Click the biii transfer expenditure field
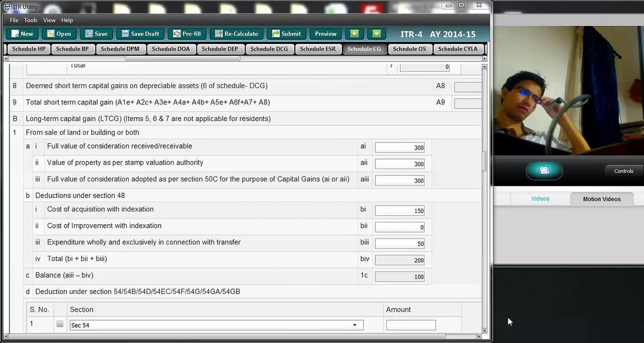Image resolution: width=644 pixels, height=343 pixels. click(400, 243)
